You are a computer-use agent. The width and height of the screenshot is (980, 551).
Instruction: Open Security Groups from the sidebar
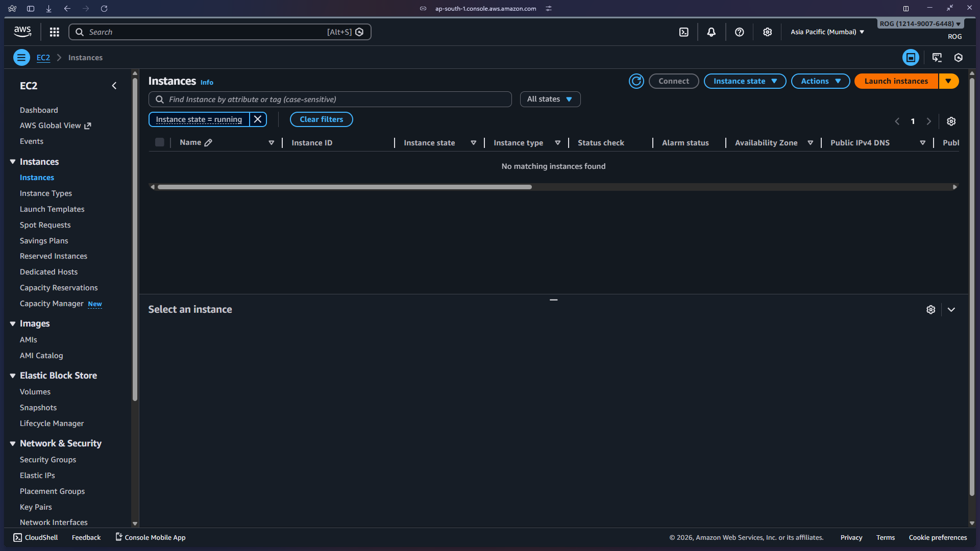47,459
